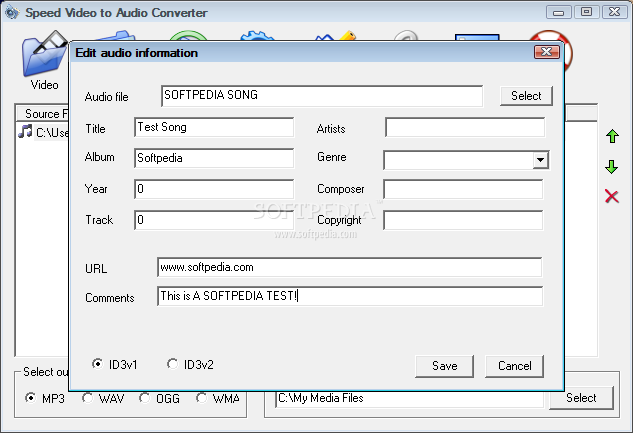Click the application icon in title bar
The width and height of the screenshot is (633, 433).
click(12, 12)
